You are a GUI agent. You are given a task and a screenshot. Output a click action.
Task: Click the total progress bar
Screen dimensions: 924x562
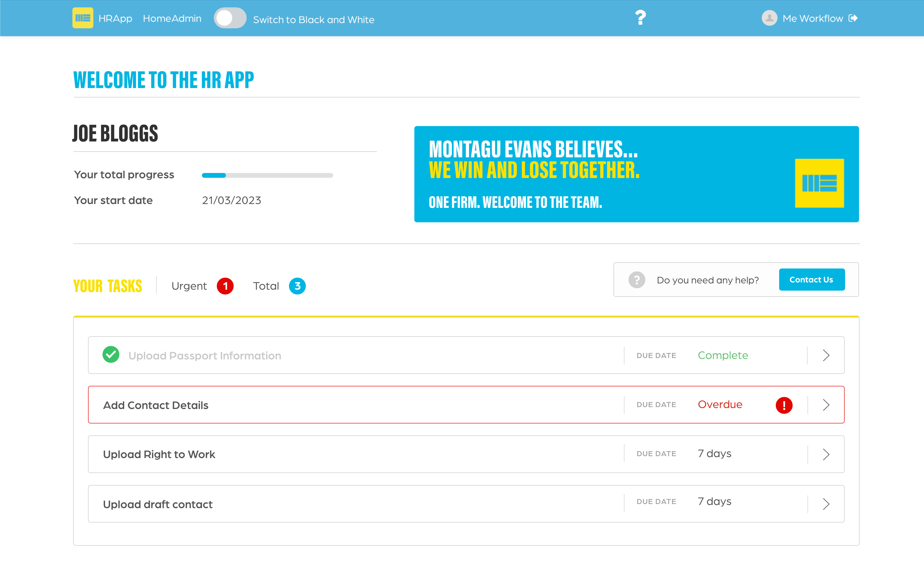tap(267, 175)
